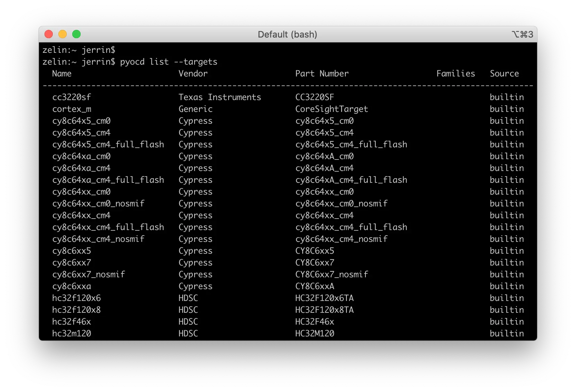Click the 'Vendor' column header
576x392 pixels.
pyautogui.click(x=193, y=74)
